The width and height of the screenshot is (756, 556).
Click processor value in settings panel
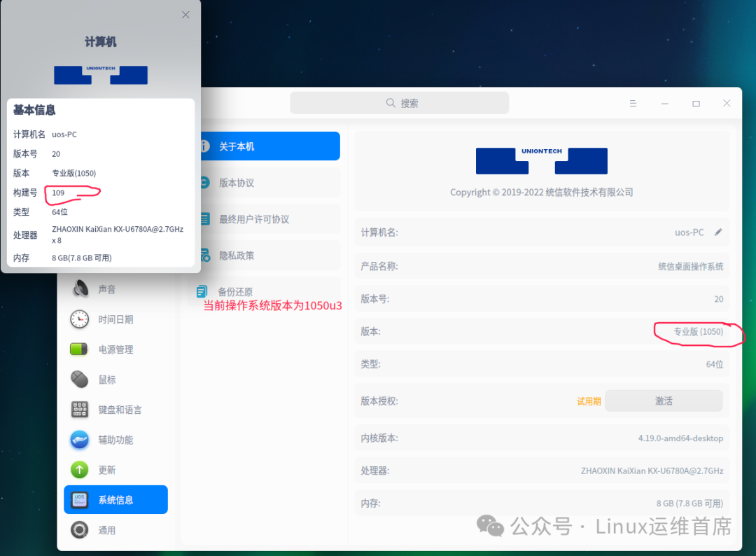click(652, 471)
